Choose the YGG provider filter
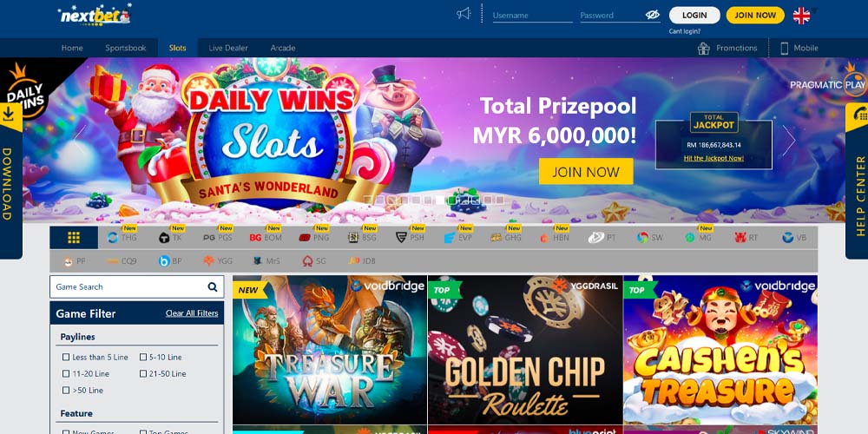Viewport: 868px width, 434px height. (218, 260)
